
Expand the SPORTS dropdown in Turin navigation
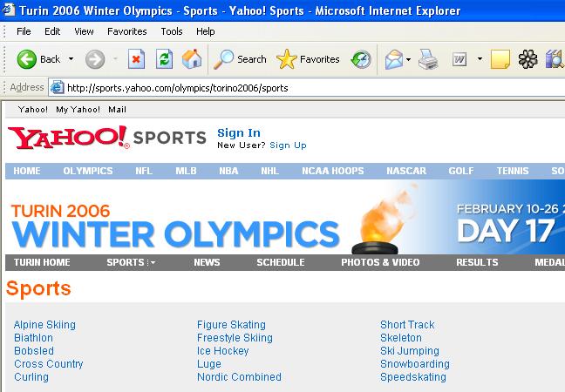153,262
